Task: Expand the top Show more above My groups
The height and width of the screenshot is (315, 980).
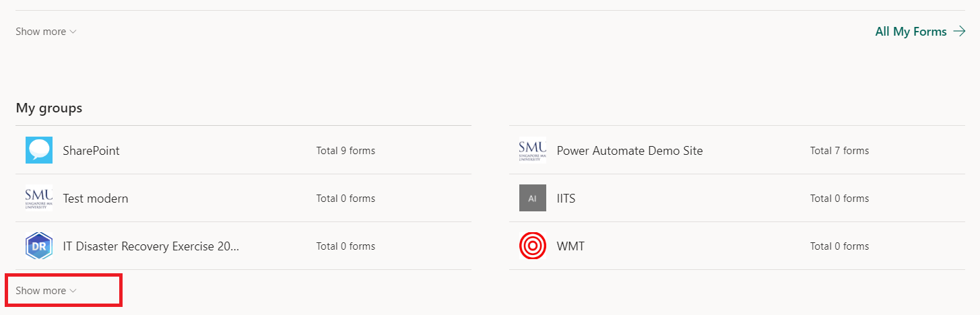Action: click(x=46, y=32)
